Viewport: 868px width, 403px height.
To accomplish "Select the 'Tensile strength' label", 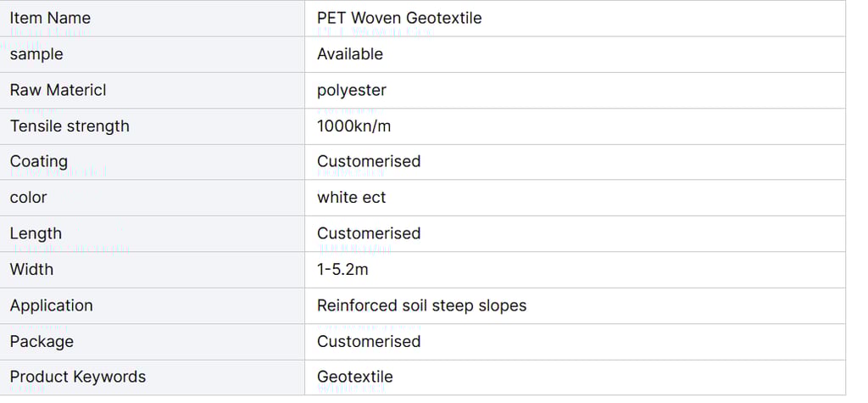I will (70, 126).
